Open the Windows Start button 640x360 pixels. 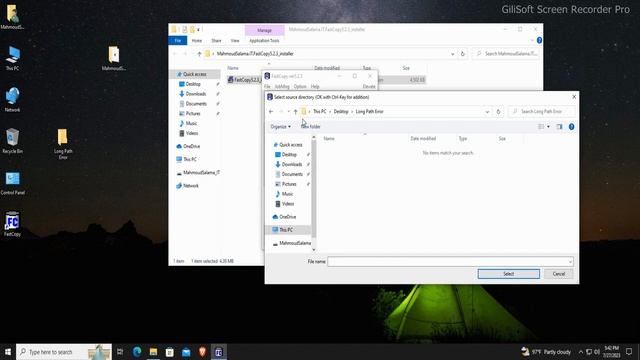click(8, 352)
